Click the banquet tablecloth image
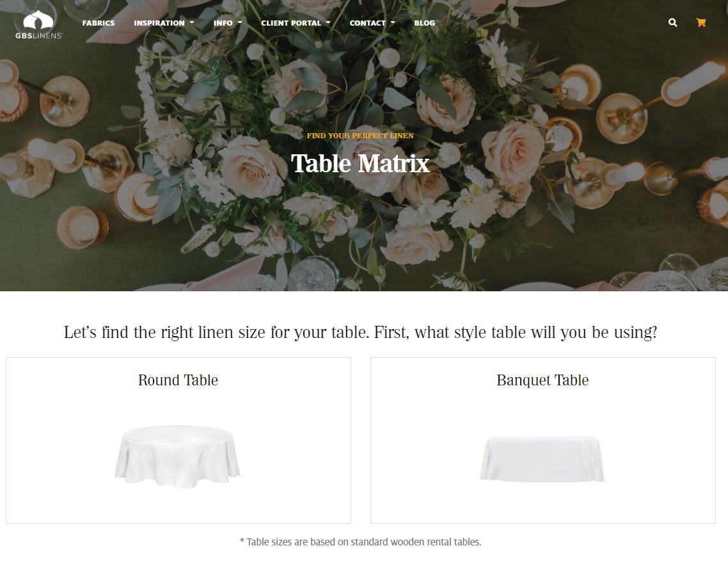 542,459
